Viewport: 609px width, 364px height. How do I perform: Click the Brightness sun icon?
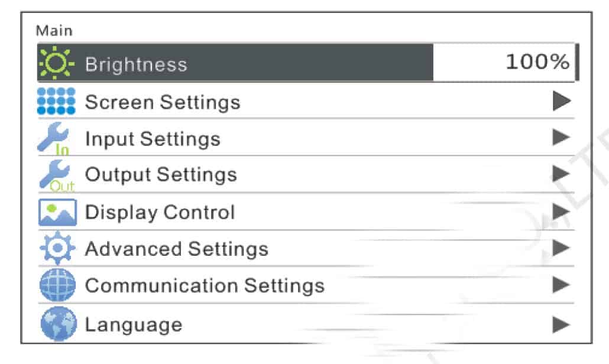point(56,63)
